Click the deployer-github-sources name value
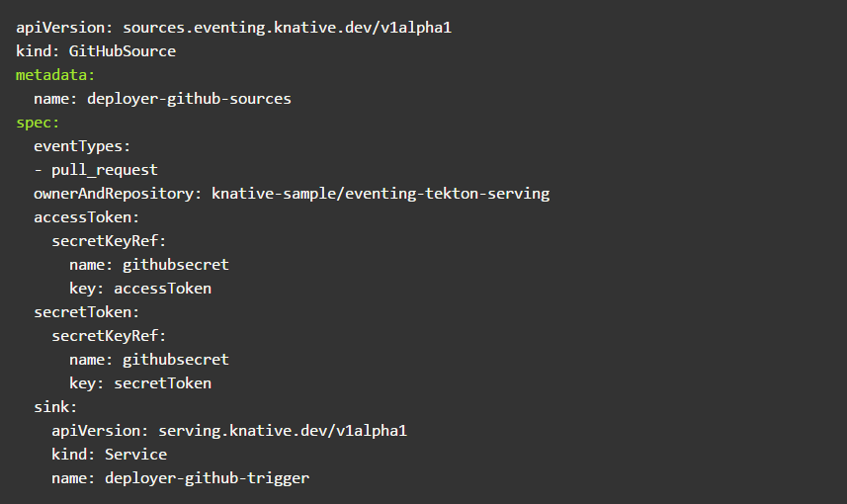 click(189, 99)
